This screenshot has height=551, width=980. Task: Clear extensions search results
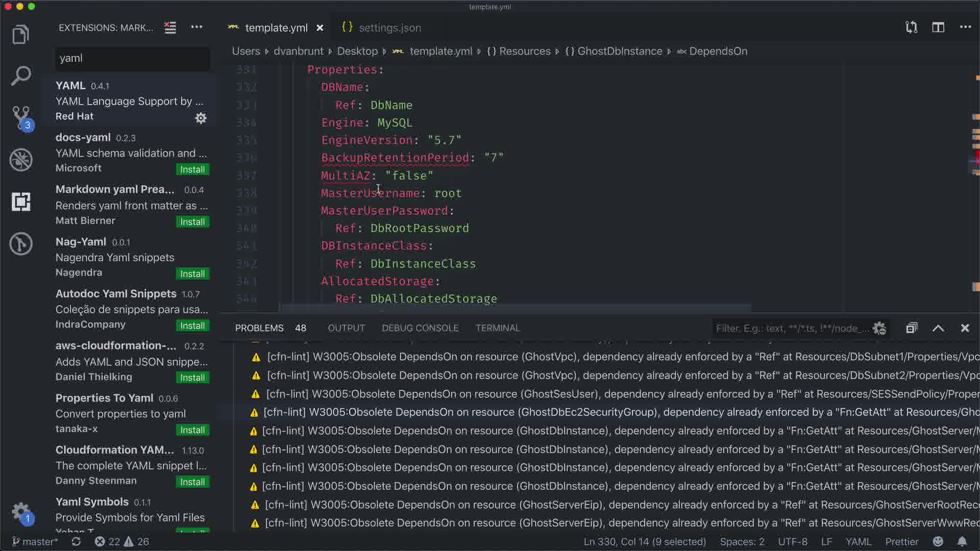[170, 28]
